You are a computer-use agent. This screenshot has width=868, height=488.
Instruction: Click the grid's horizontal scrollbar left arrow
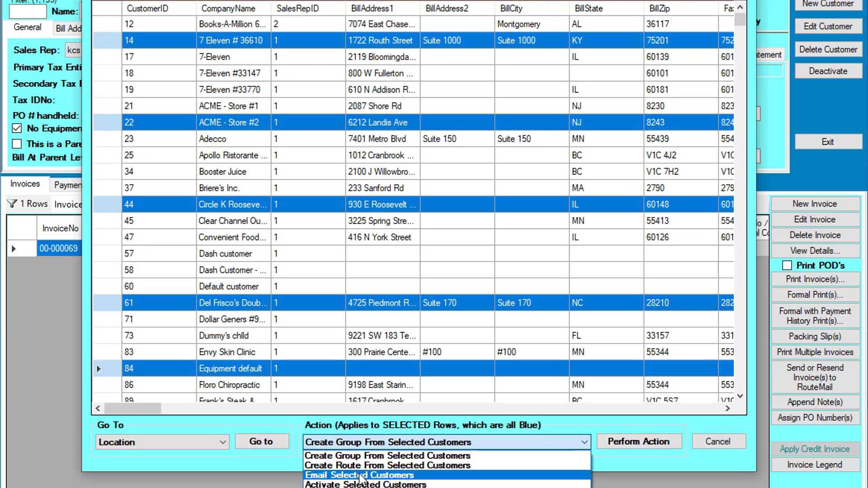(98, 408)
